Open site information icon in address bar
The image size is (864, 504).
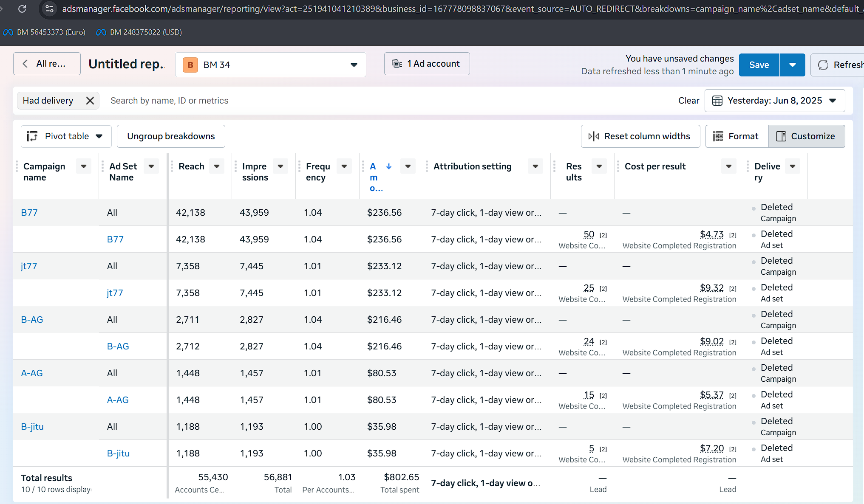click(50, 8)
